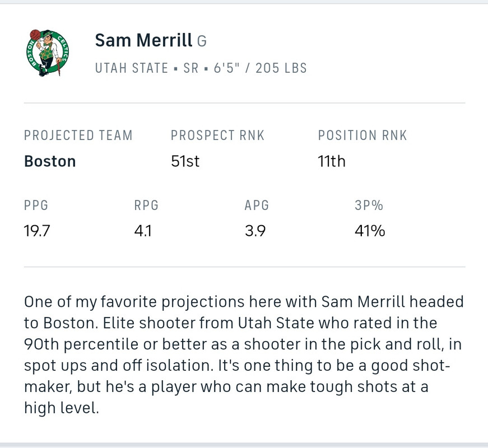
Task: Click the PROJECTED TEAM heading
Action: [x=78, y=136]
